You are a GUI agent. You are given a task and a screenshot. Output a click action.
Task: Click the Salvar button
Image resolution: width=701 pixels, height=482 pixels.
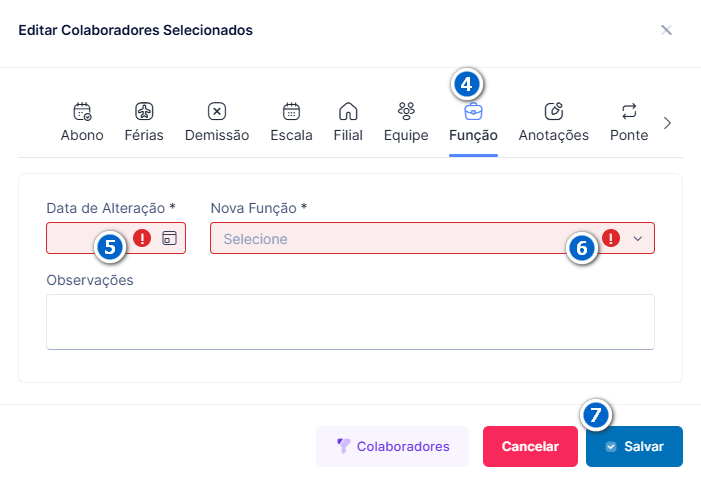click(x=634, y=446)
